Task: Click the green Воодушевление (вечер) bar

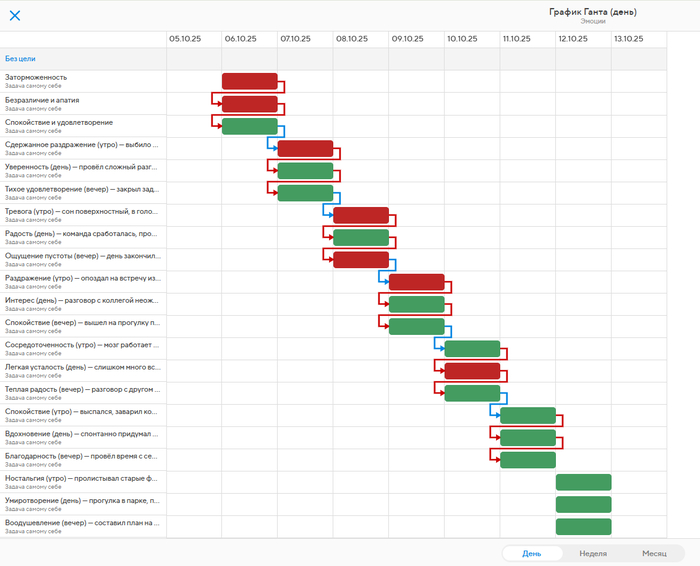Action: click(583, 527)
